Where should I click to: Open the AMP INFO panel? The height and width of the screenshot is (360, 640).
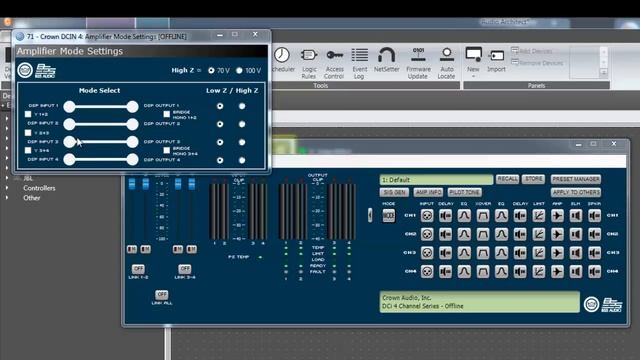[x=428, y=192]
